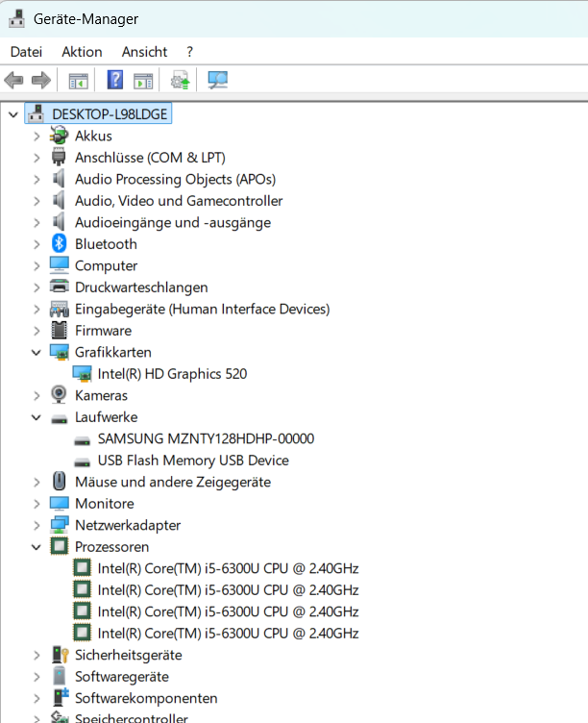
Task: Expand the Sicherheitsgeräte category
Action: tap(37, 655)
